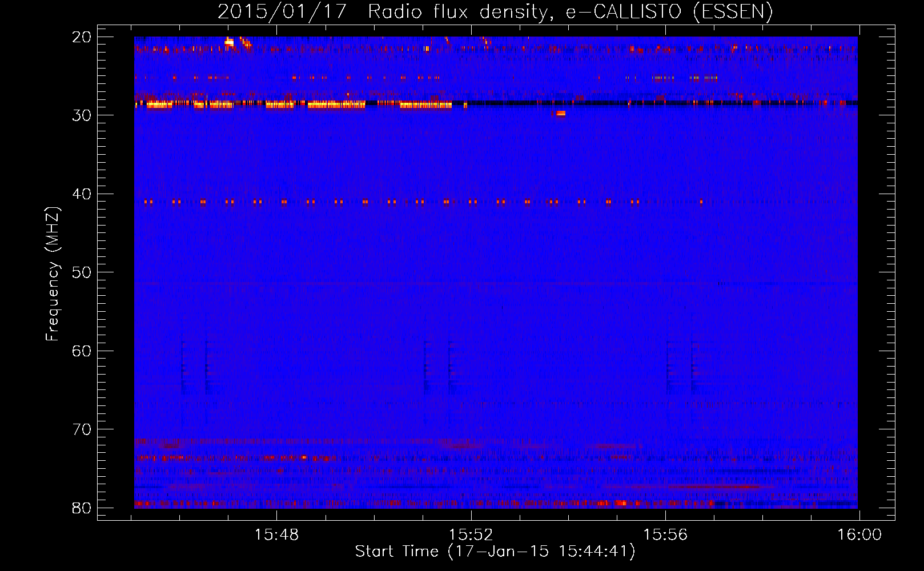Click the frequency axis value 60

tap(82, 351)
